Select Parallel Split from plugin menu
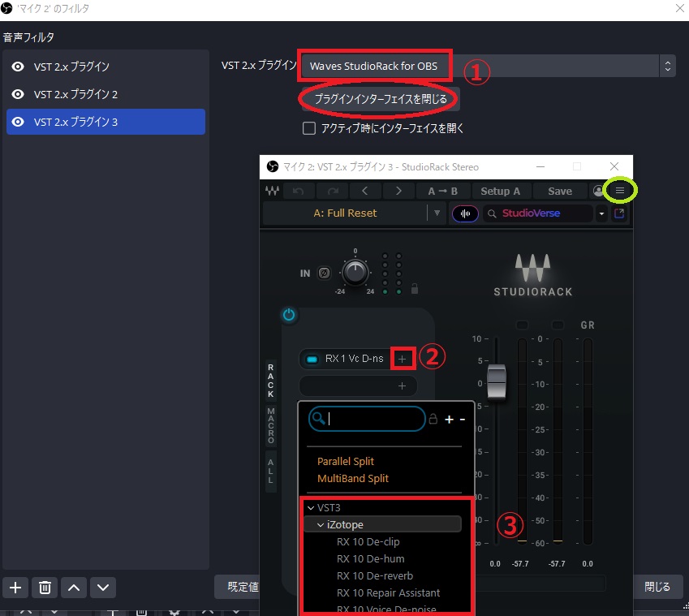689x616 pixels. 346,461
